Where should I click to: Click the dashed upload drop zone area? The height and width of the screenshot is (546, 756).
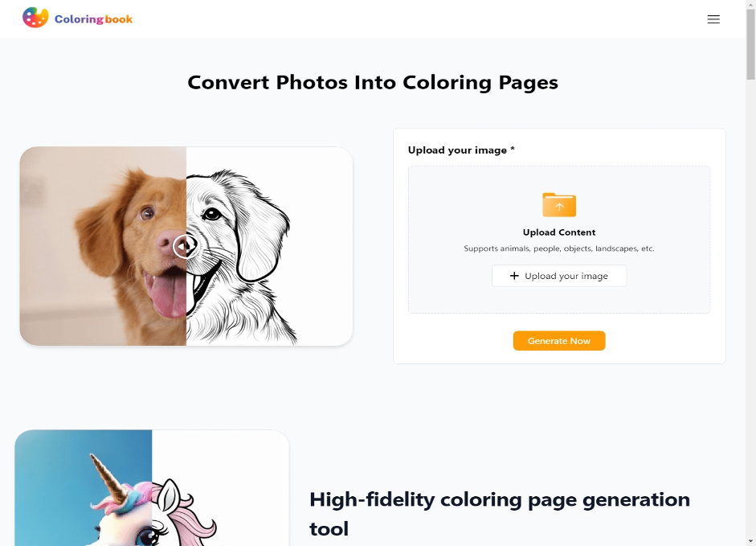[x=559, y=240]
